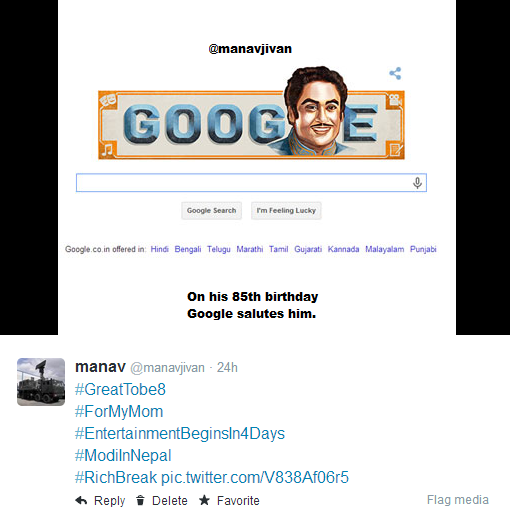
Task: Open the @manavjivan handle in tweet header
Action: pyautogui.click(x=167, y=368)
